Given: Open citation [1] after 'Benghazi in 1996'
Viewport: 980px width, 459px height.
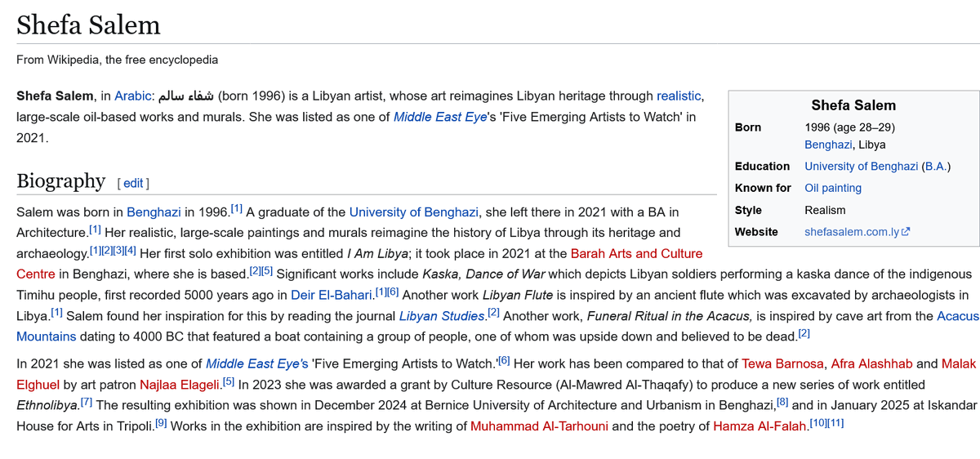Looking at the screenshot, I should coord(237,208).
